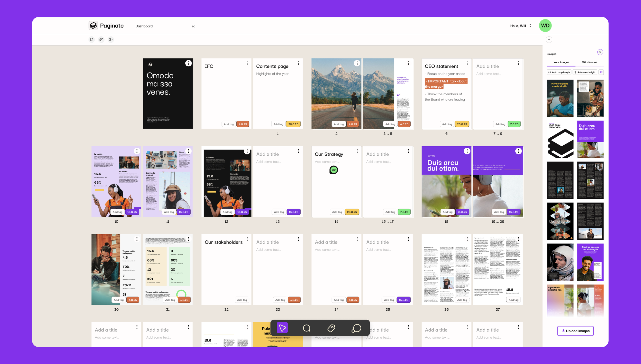
Task: Select the thought bubble tool
Action: (x=356, y=328)
